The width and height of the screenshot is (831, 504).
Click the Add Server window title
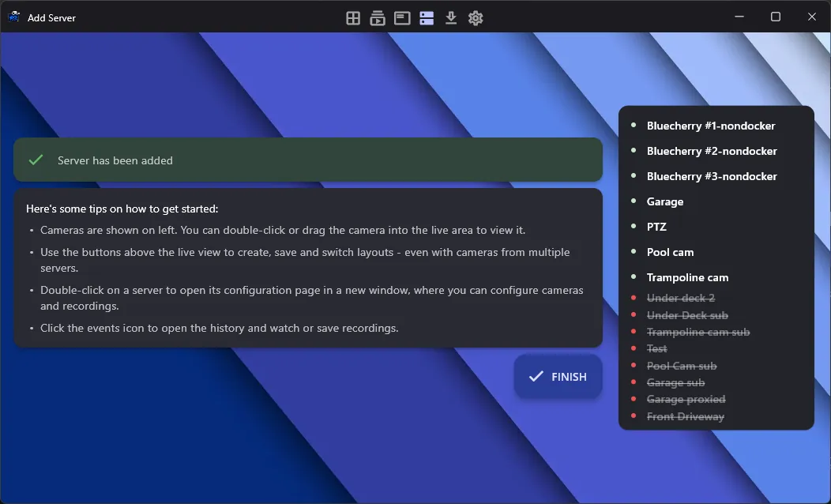[x=51, y=17]
